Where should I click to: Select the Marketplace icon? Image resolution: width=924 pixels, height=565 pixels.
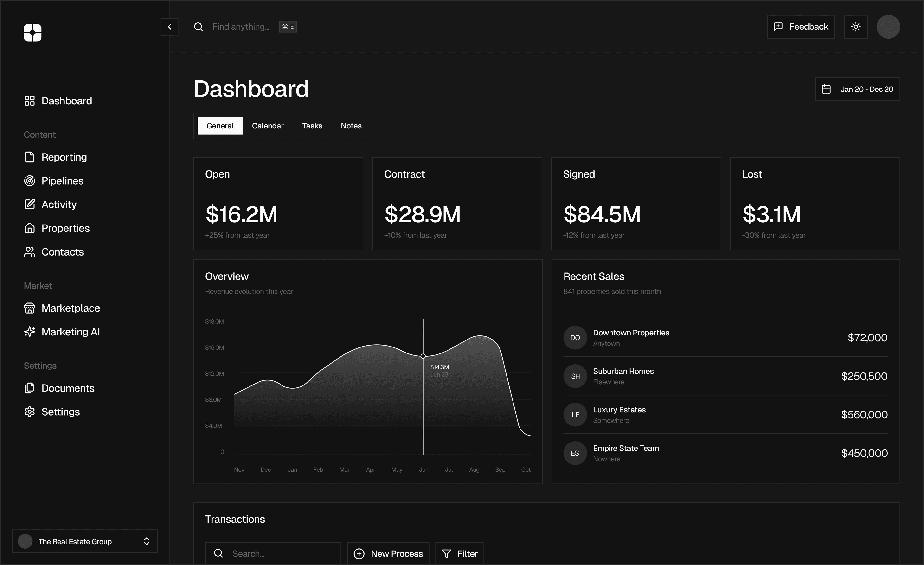[x=30, y=308]
